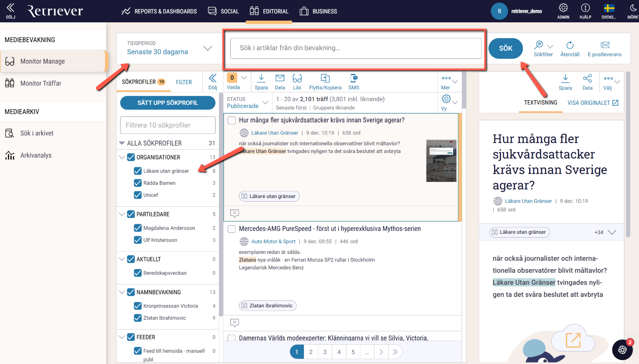Open the Social menu

pyautogui.click(x=223, y=11)
